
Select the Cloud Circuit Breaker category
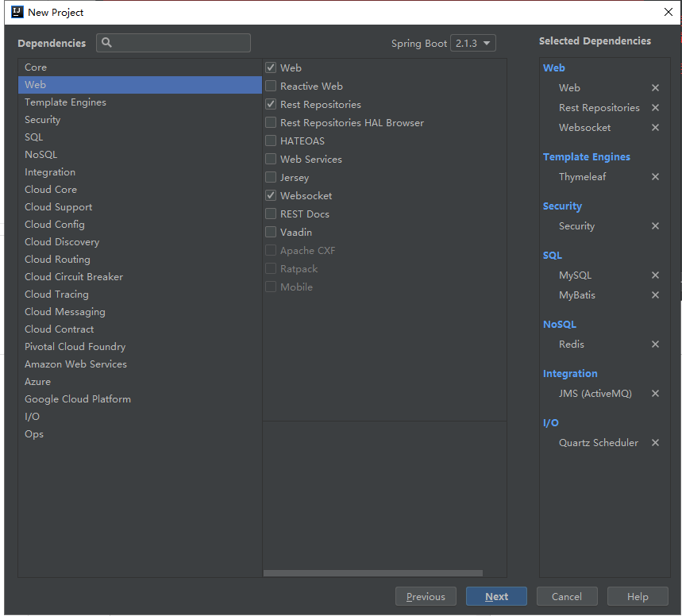(140, 277)
